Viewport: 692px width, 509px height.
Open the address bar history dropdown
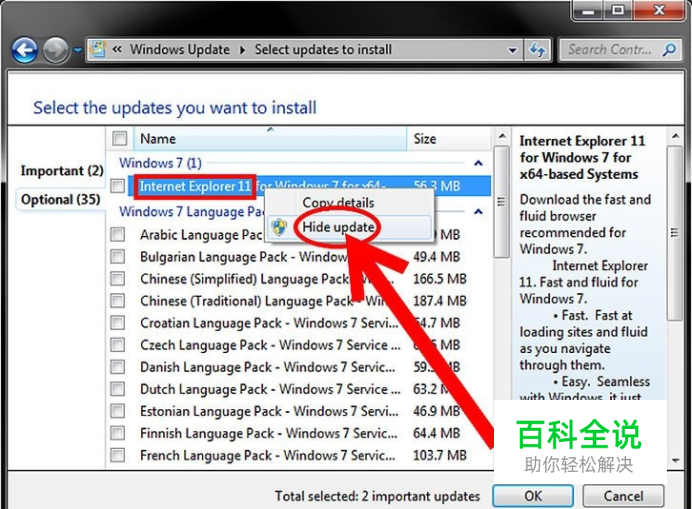(x=512, y=50)
